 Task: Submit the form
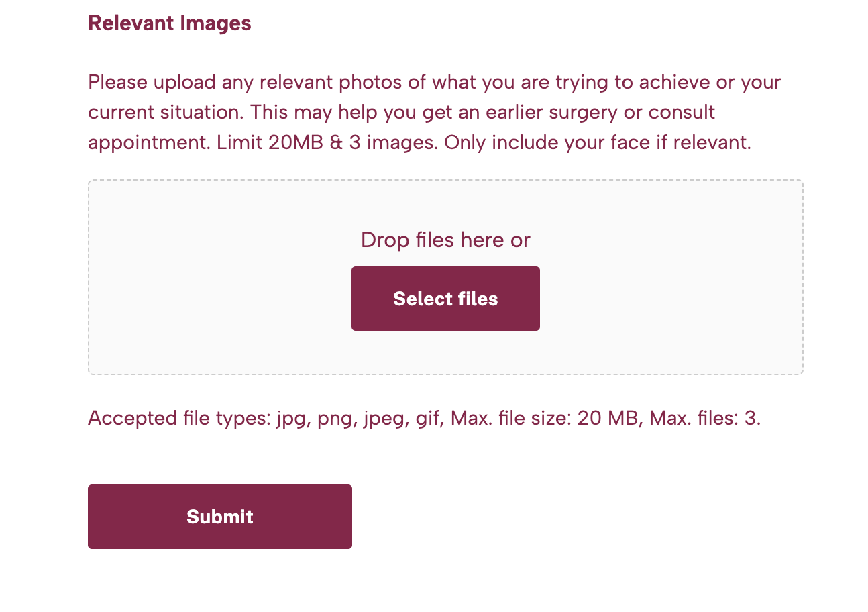click(x=219, y=516)
